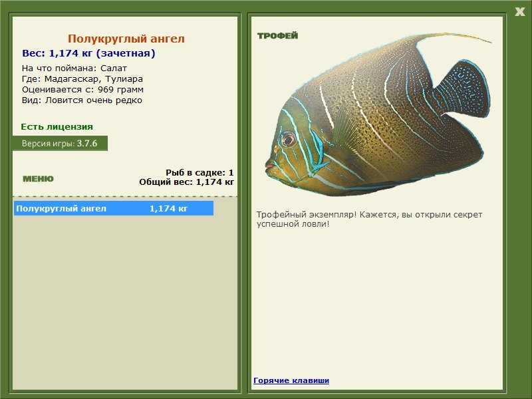532x399 pixels.
Task: Click the Полукруглый ангел title heading
Action: 126,39
